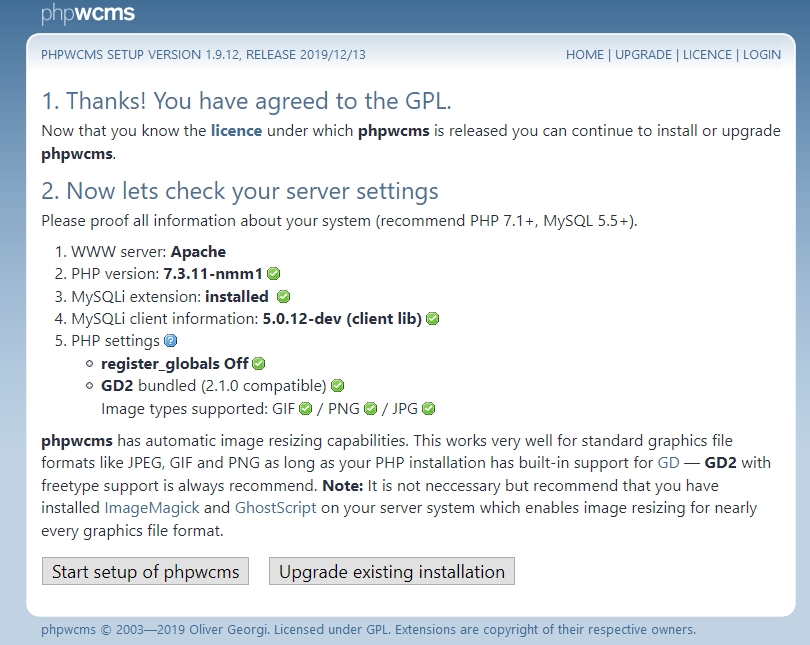Open the ImageMagick link

[152, 508]
